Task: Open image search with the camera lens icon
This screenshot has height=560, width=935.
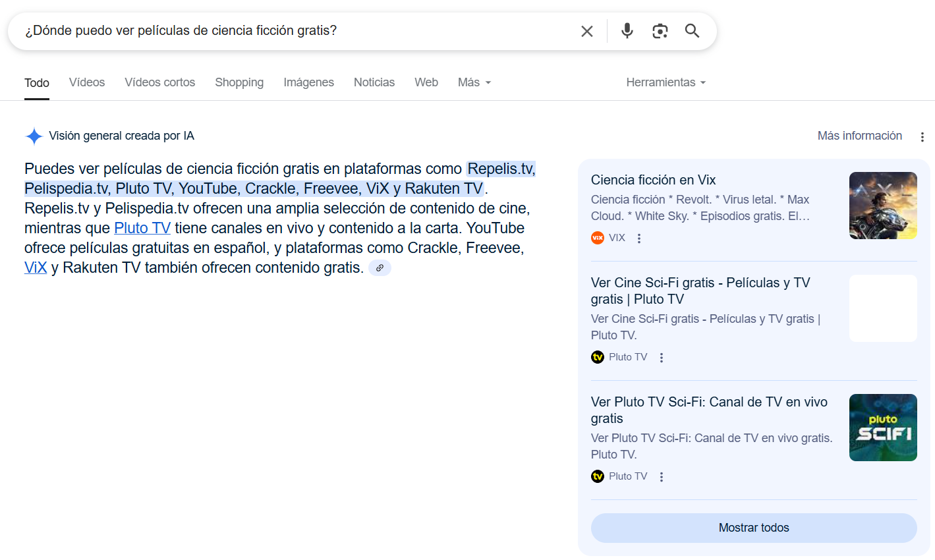Action: 660,31
